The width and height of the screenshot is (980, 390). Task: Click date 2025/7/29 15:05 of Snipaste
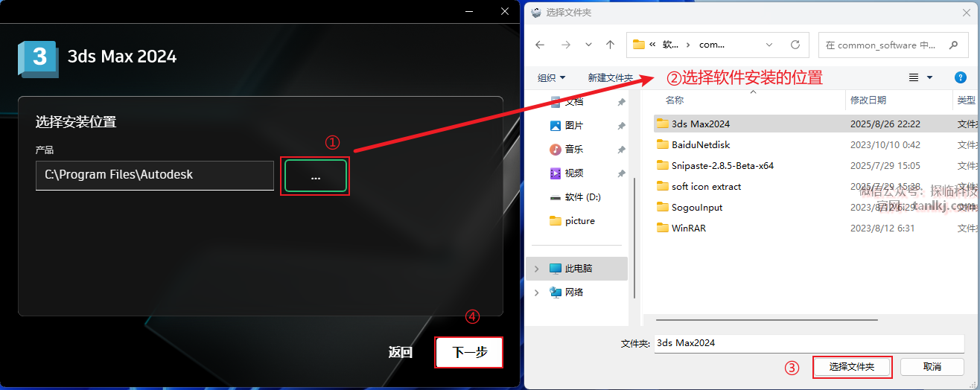885,165
